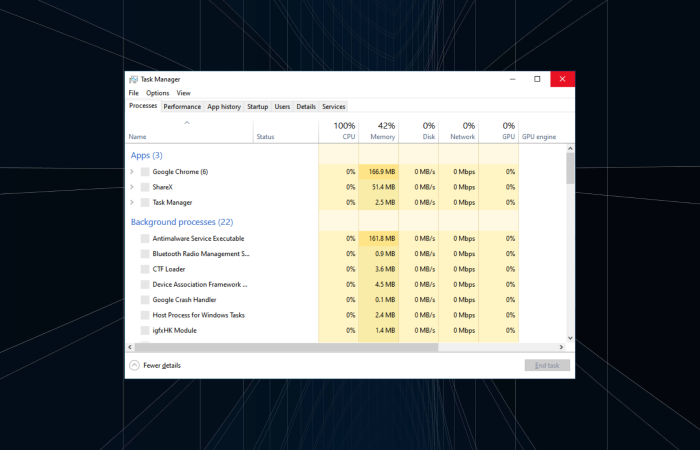Screen dimensions: 700x450
Task: Click the vertical scrollbar thumb
Action: click(x=570, y=168)
